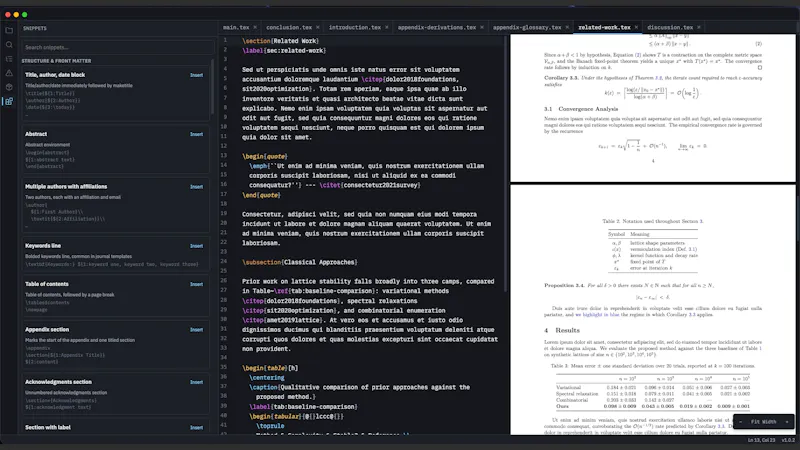The width and height of the screenshot is (800, 450).
Task: Insert the Table of contents snippet
Action: (x=196, y=284)
